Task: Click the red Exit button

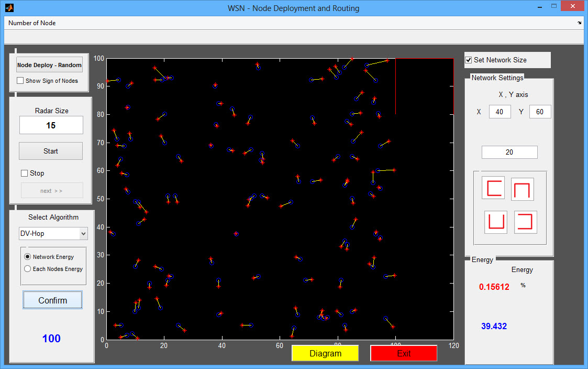Action: click(404, 353)
